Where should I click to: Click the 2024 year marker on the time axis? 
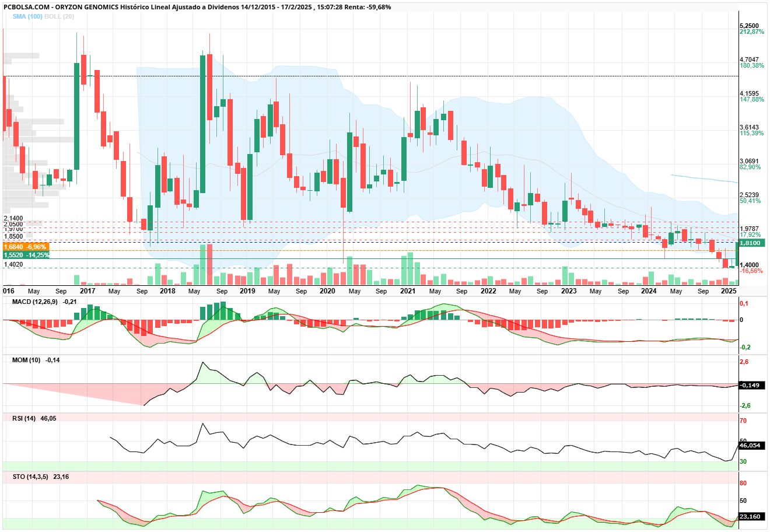(x=649, y=290)
